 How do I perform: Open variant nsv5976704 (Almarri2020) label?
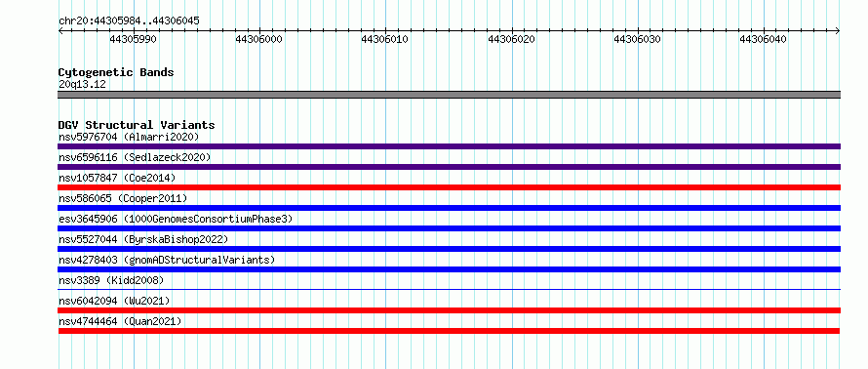[129, 137]
